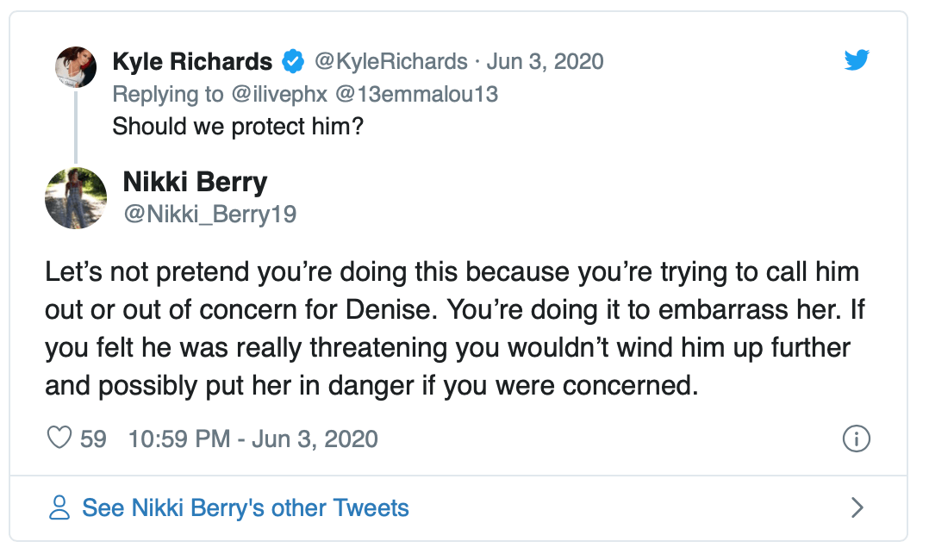
Task: Click See Nikki Berry's other Tweets
Action: pyautogui.click(x=246, y=507)
